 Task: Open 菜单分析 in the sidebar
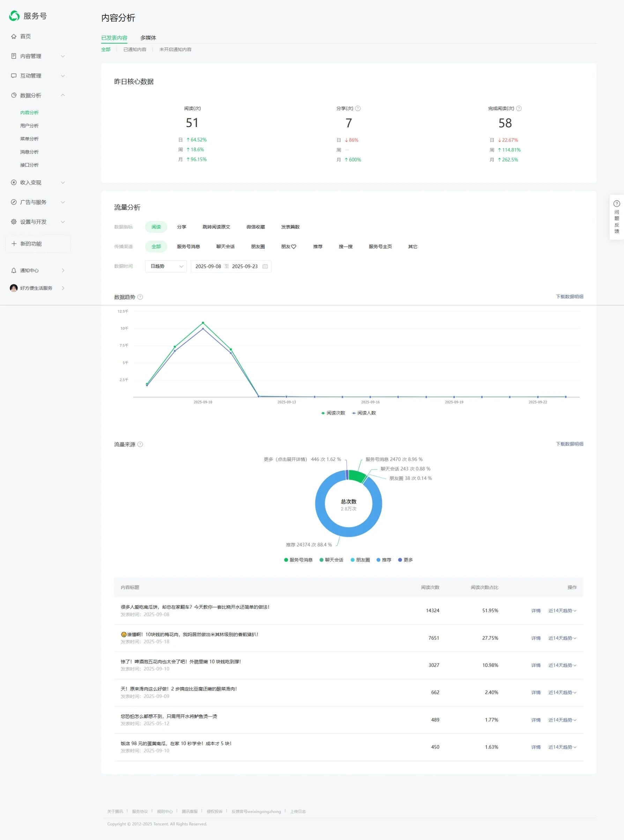(29, 139)
